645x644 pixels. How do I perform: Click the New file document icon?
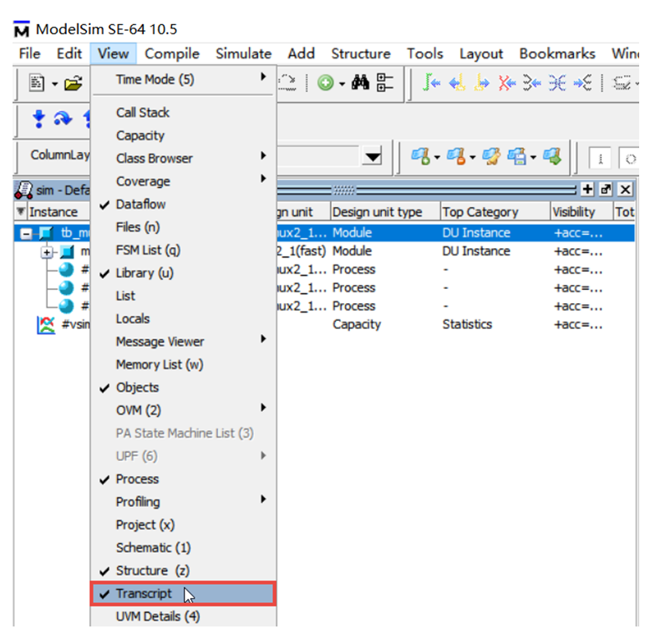pos(37,83)
